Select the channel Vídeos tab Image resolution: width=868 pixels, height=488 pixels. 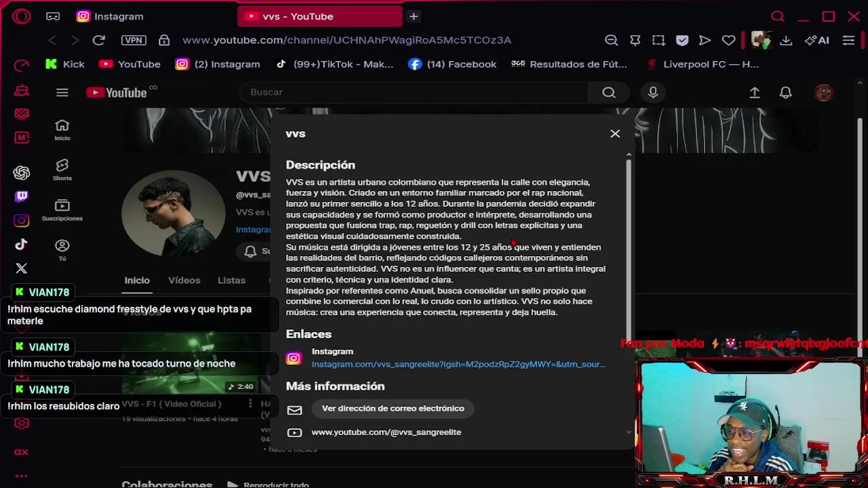pos(184,280)
